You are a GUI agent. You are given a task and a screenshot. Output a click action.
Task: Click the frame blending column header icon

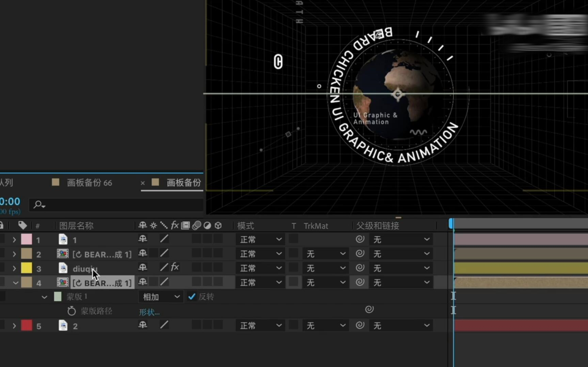[x=186, y=225]
